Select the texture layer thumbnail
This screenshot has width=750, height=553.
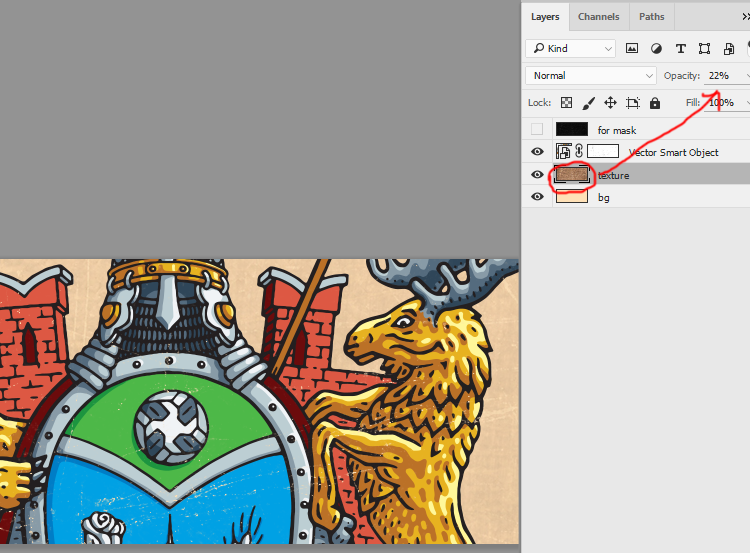point(572,175)
